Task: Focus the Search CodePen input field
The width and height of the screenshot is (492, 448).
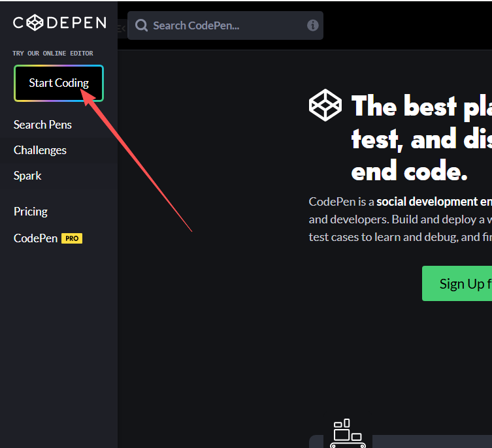Action: pos(225,25)
